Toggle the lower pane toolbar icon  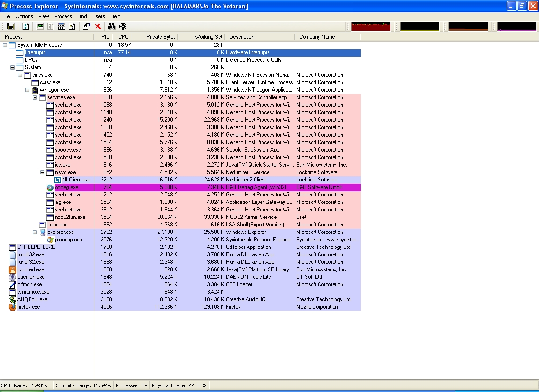coord(61,27)
